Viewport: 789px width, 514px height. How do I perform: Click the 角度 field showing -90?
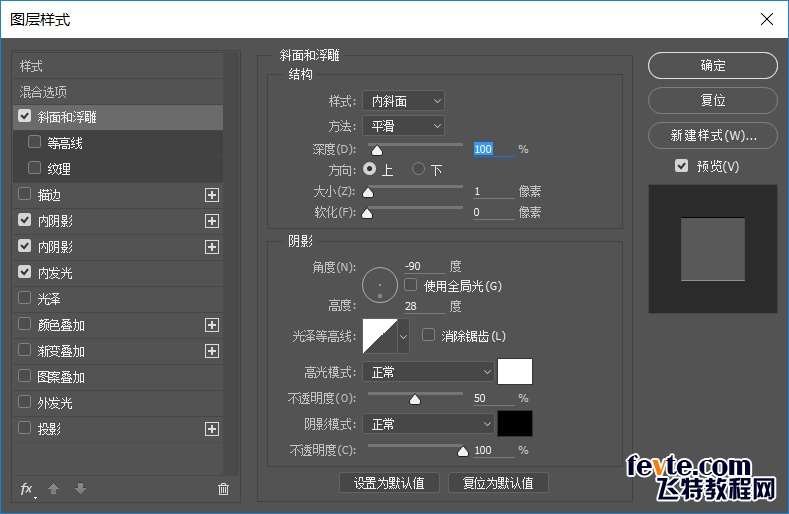pos(425,266)
